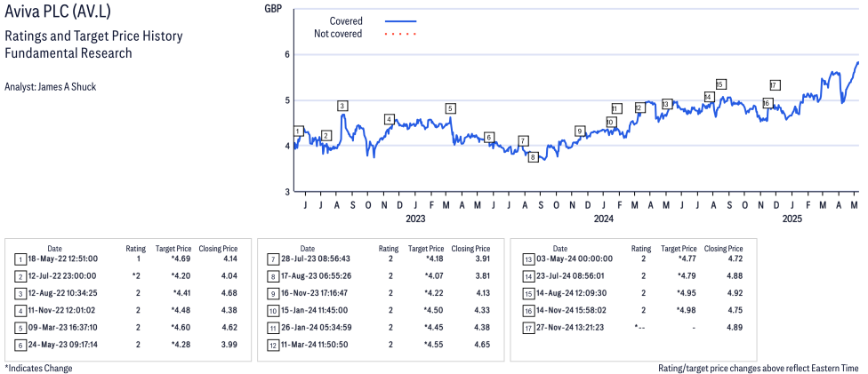Click the date 14-Nov-24 15:58:02

click(x=571, y=310)
